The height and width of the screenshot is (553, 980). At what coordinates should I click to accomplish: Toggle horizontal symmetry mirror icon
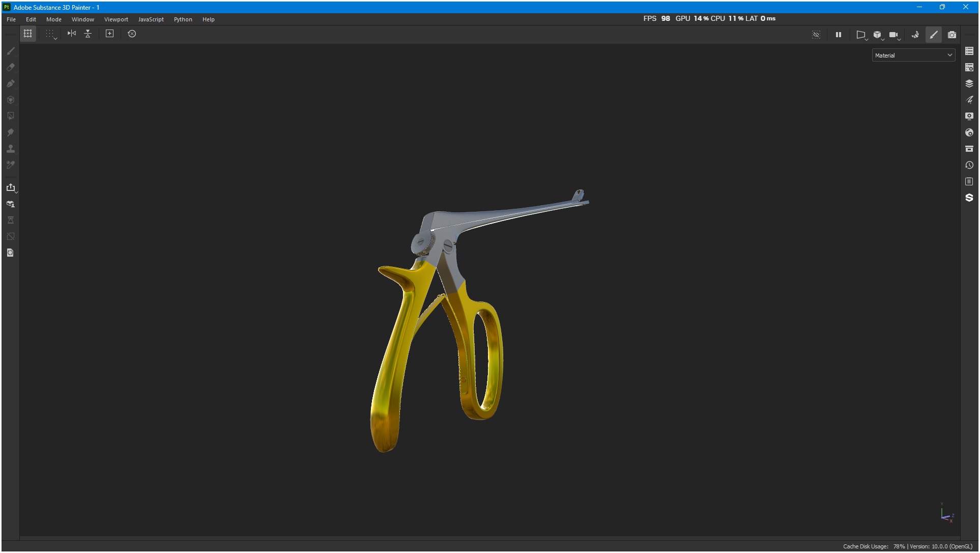(72, 34)
